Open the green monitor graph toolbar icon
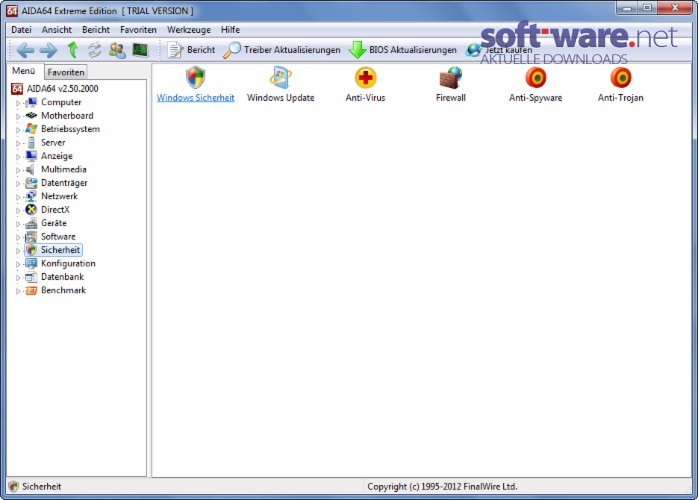This screenshot has height=500, width=698. (140, 50)
